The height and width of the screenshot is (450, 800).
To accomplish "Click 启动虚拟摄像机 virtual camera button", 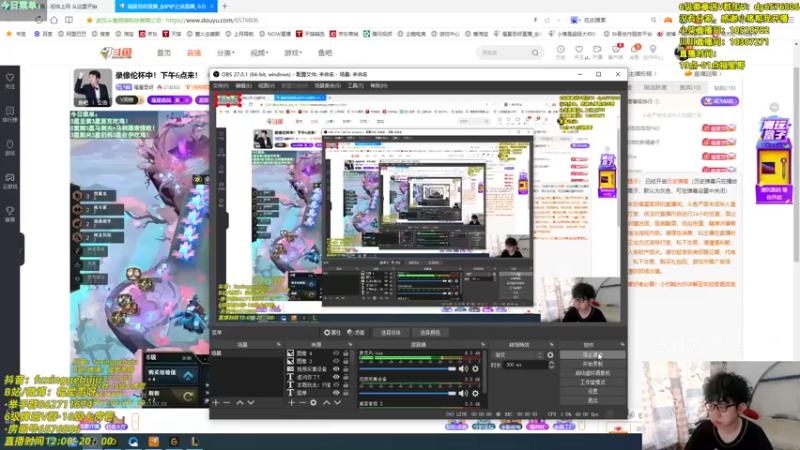I will 592,373.
